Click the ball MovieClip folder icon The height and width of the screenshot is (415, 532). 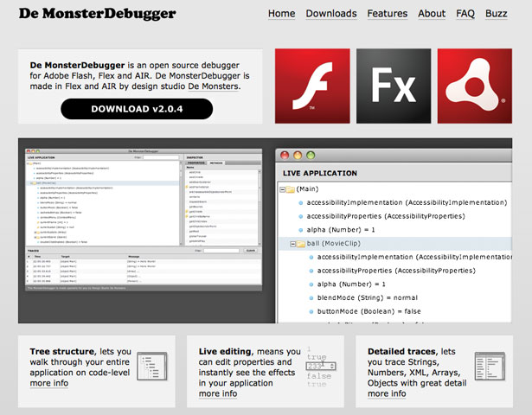[301, 244]
